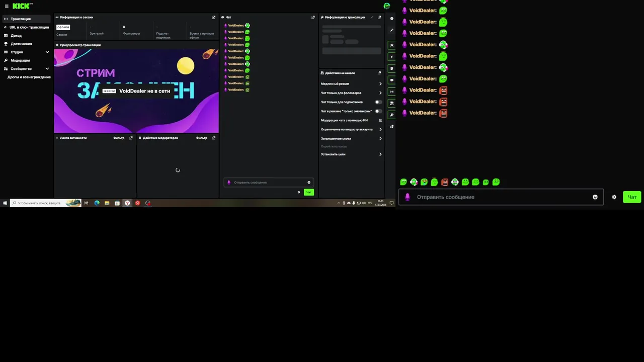This screenshot has height=362, width=644.
Task: Open Установить цели settings
Action: point(351,154)
